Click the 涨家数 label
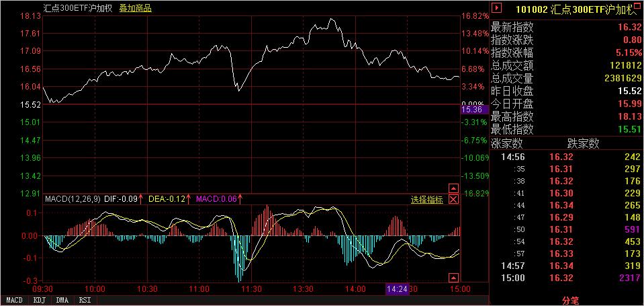Screen dimensions: 644x306 point(507,143)
